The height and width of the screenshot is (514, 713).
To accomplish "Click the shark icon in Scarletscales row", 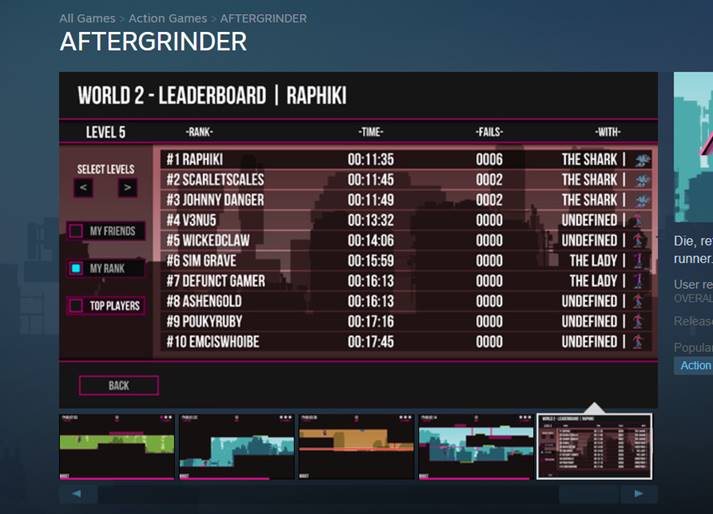I will tap(642, 180).
